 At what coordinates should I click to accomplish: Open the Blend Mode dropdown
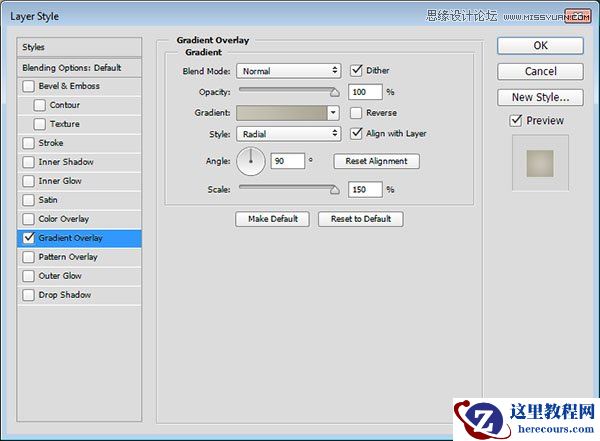289,71
